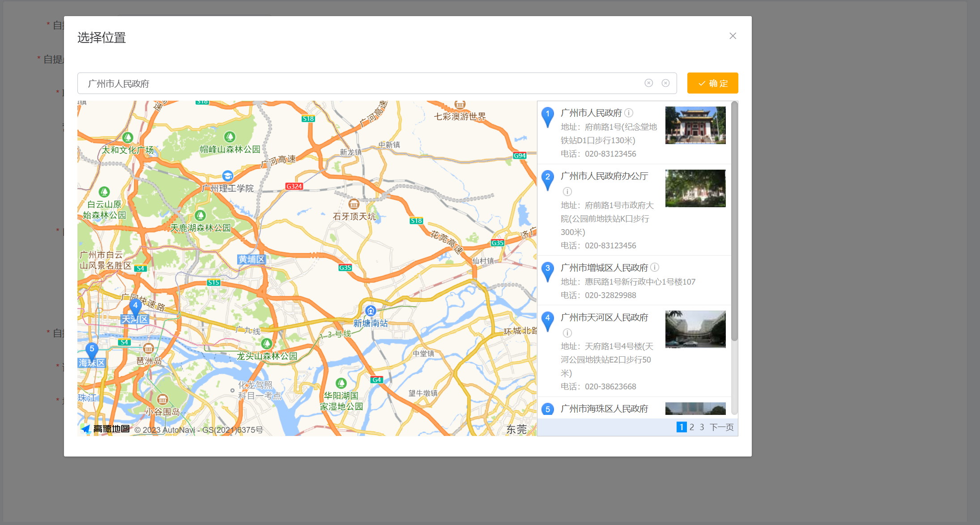Viewport: 980px width, 525px height.
Task: Click result title 广州市人民政府办公厅
Action: point(604,176)
